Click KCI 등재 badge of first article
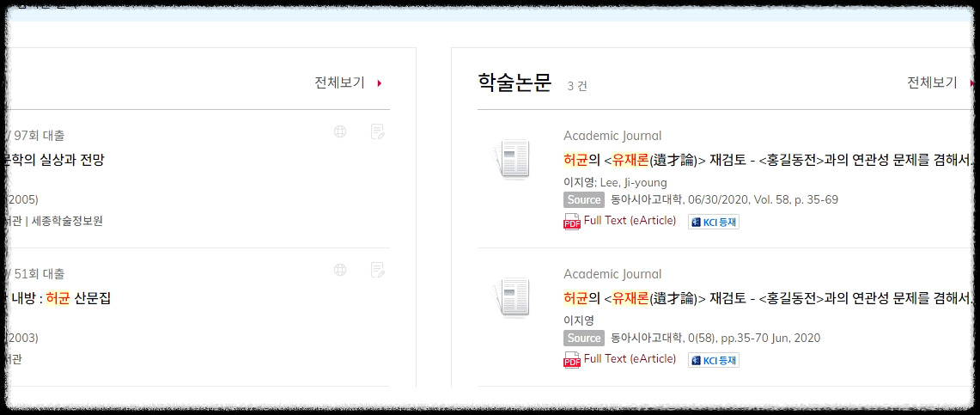The height and width of the screenshot is (415, 980). (x=714, y=222)
